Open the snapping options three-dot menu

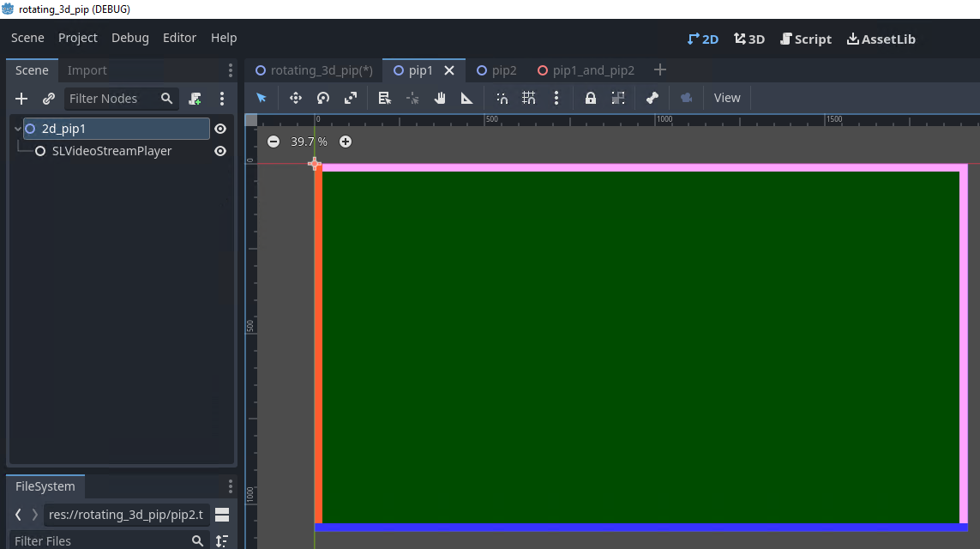click(556, 98)
